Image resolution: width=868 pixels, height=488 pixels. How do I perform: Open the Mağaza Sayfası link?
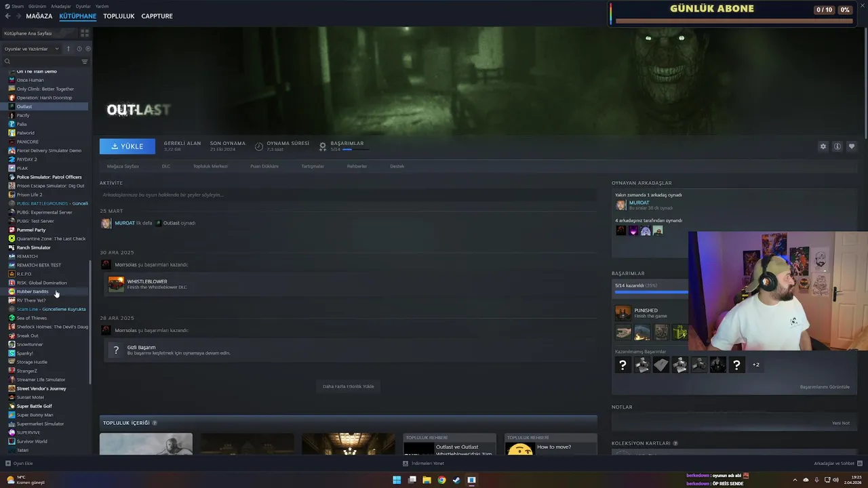[123, 166]
